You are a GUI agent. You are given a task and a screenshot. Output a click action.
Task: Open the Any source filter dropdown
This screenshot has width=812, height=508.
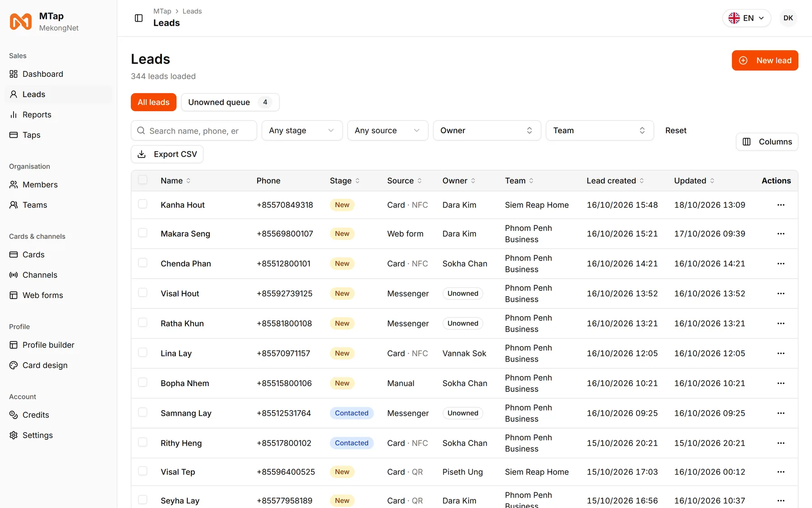click(x=388, y=130)
